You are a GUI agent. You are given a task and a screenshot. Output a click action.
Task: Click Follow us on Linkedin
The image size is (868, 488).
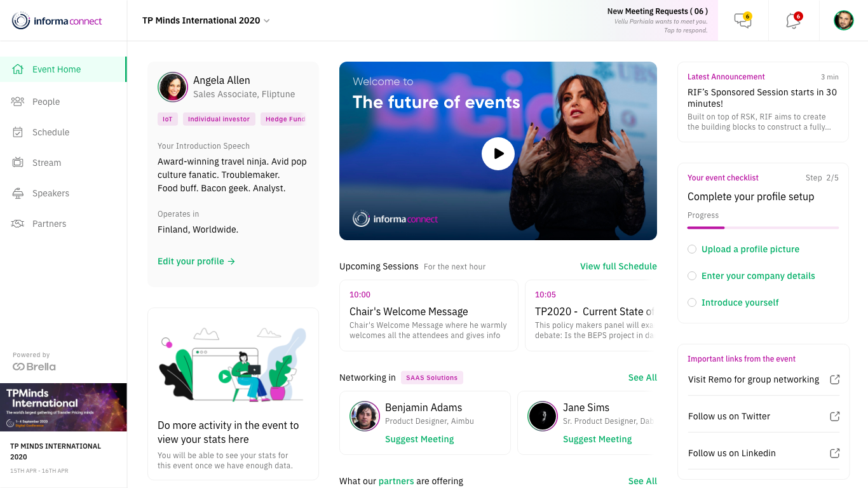coord(732,453)
